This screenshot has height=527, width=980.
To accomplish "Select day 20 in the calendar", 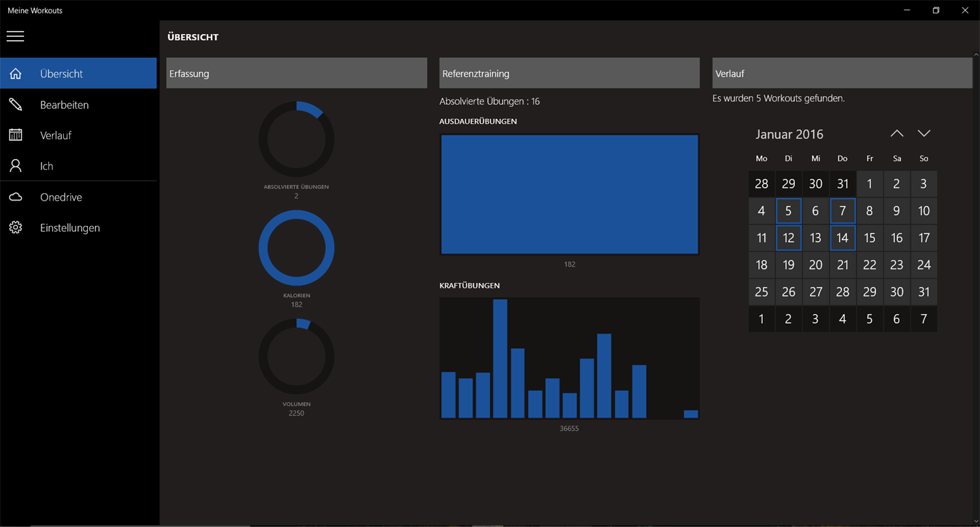I will click(x=815, y=265).
